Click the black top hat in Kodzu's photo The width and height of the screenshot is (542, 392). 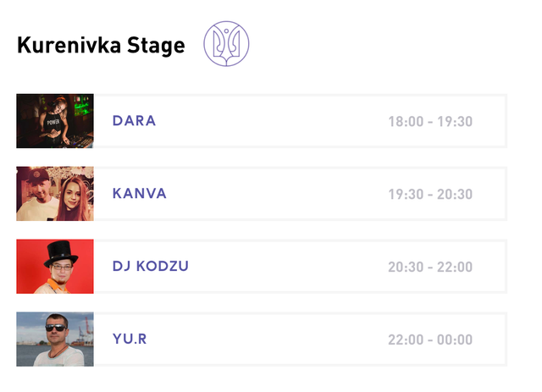61,251
